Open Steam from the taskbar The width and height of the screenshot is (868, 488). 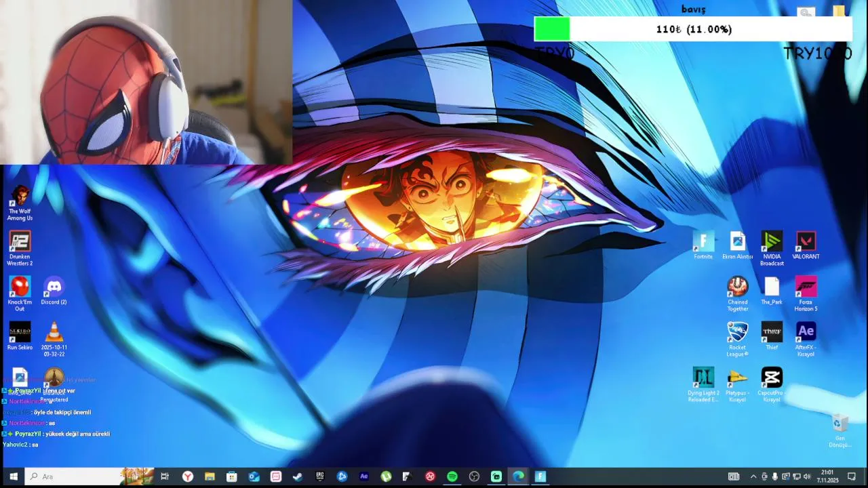298,476
